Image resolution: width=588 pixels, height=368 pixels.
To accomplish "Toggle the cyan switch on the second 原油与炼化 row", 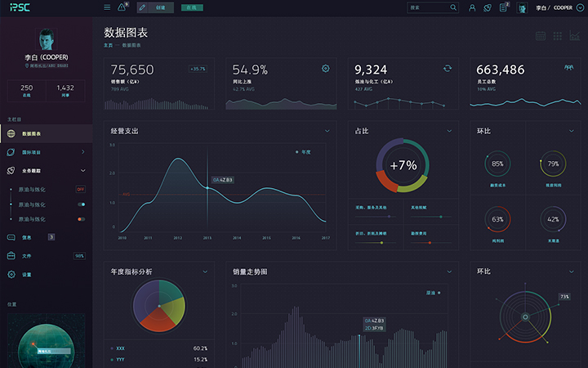I will tap(82, 204).
